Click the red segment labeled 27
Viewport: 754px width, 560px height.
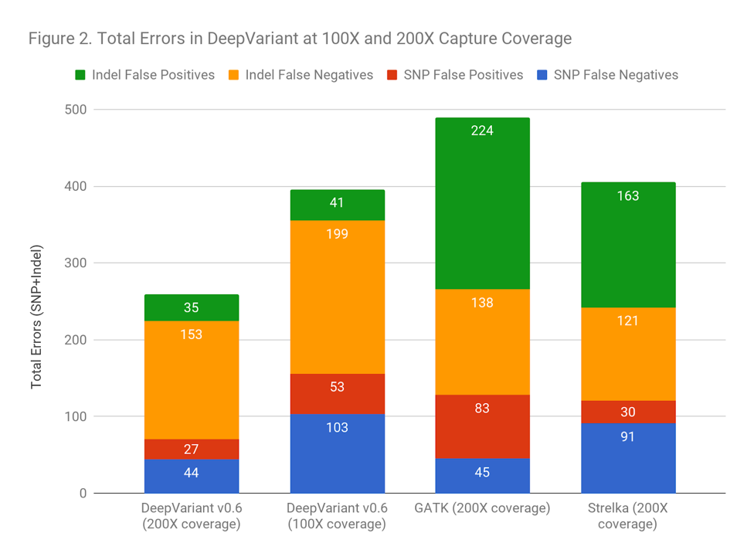pos(192,450)
